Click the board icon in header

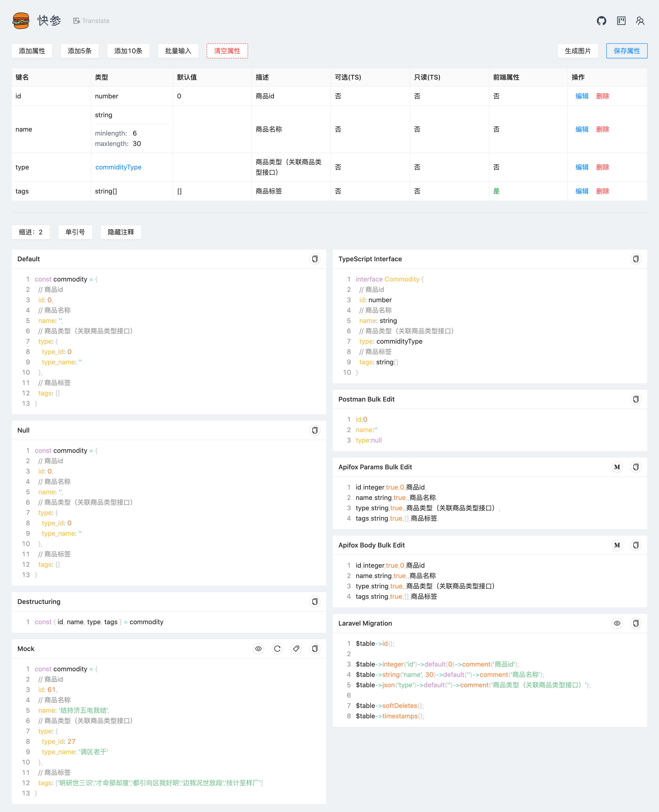621,21
